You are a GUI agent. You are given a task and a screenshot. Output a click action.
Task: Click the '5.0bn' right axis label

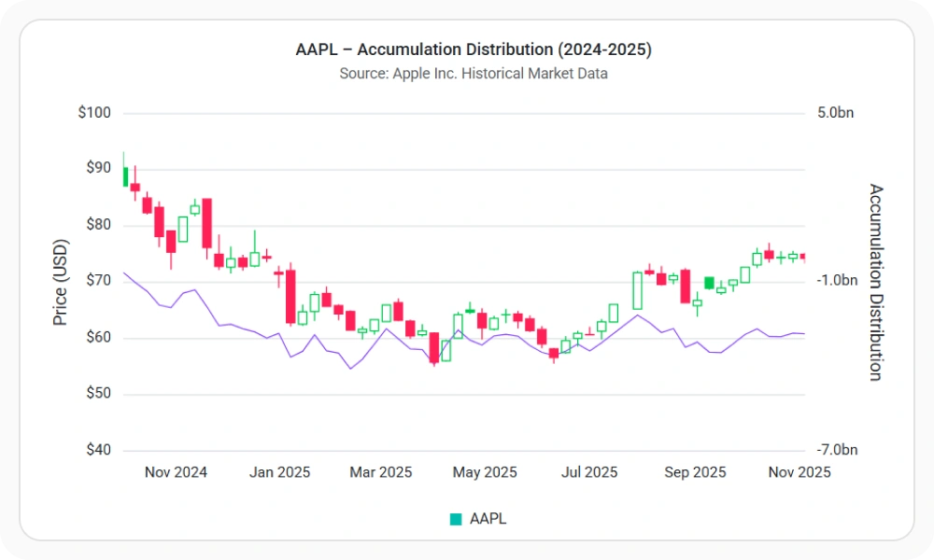point(835,113)
